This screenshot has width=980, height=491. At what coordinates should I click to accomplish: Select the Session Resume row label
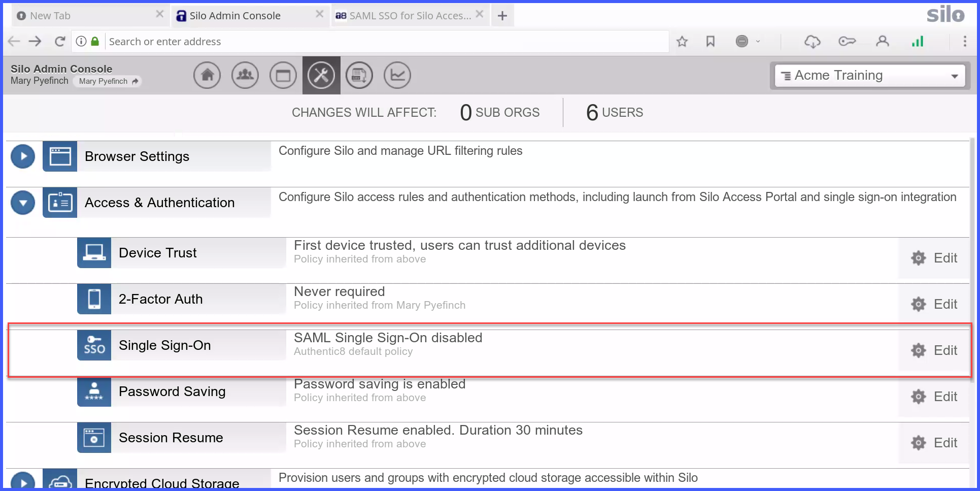click(171, 438)
